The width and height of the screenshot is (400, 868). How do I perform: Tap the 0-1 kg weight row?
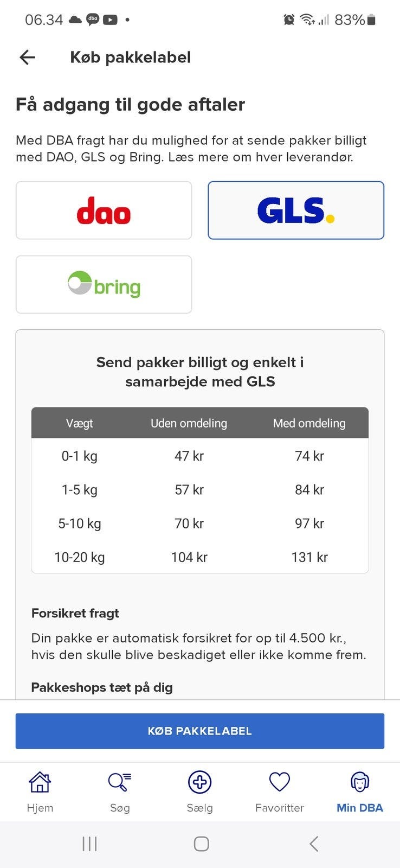click(80, 456)
